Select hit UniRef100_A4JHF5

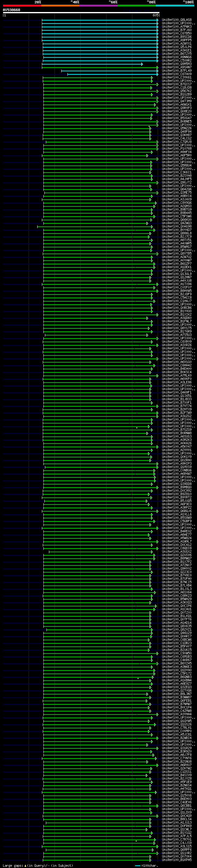pos(177,179)
